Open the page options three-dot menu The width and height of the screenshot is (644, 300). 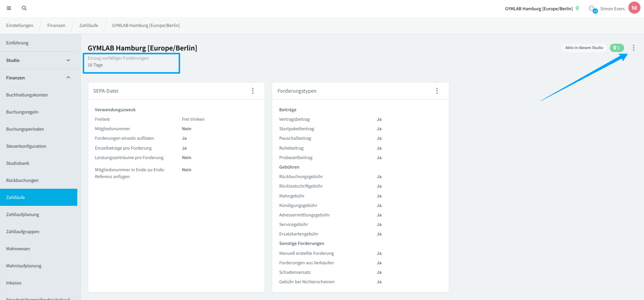click(x=633, y=48)
